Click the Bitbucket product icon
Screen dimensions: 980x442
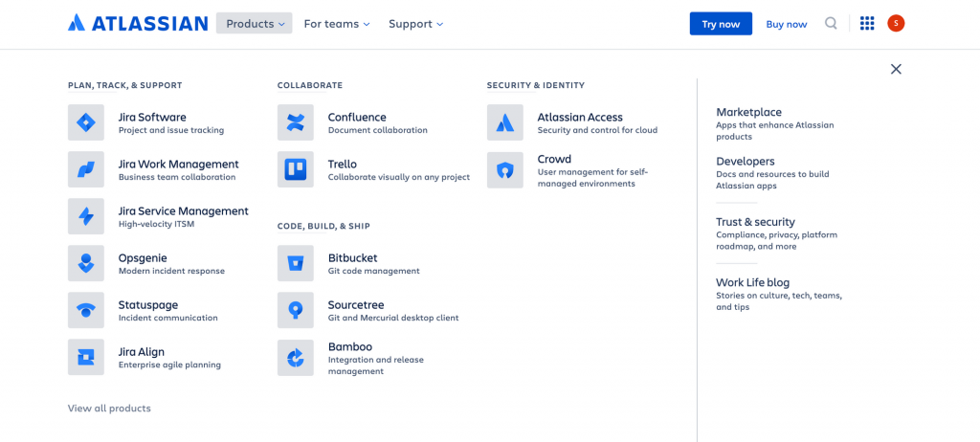295,263
